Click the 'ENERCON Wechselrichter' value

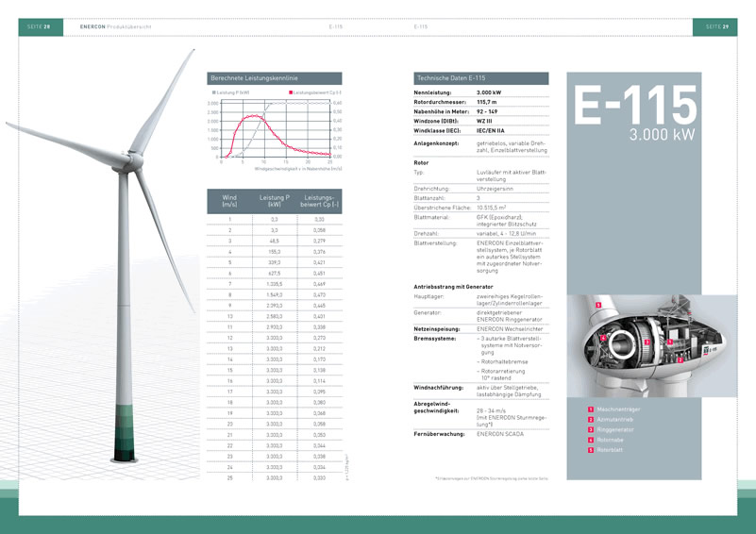pos(510,328)
